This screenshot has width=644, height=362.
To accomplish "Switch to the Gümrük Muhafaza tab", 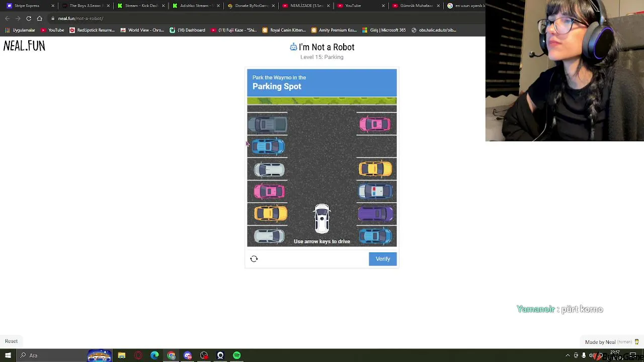I will pos(416,6).
